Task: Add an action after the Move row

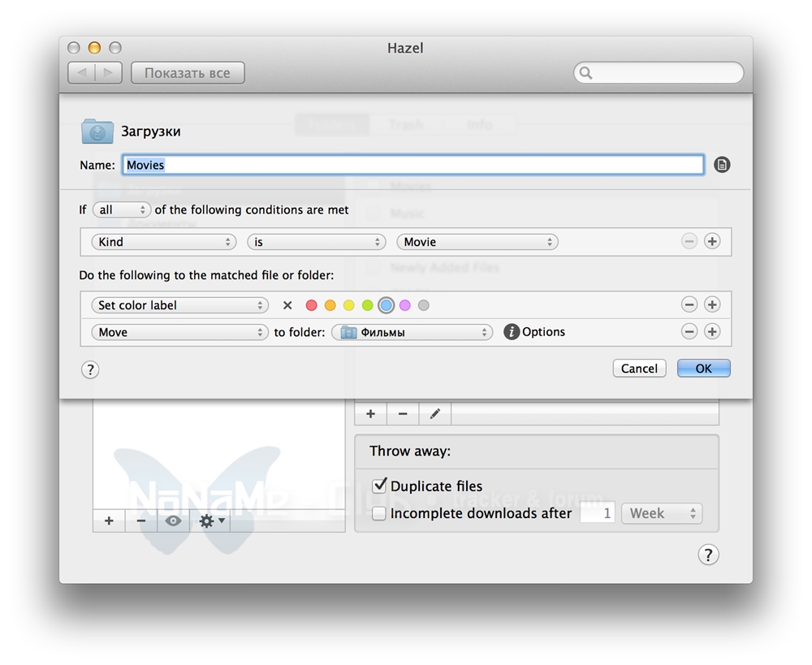Action: [x=712, y=331]
